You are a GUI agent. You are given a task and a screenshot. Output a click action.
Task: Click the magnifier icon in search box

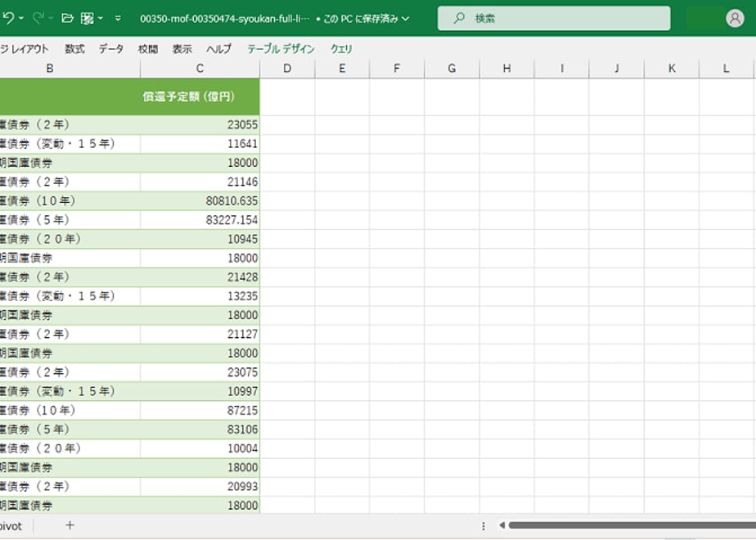pyautogui.click(x=459, y=18)
